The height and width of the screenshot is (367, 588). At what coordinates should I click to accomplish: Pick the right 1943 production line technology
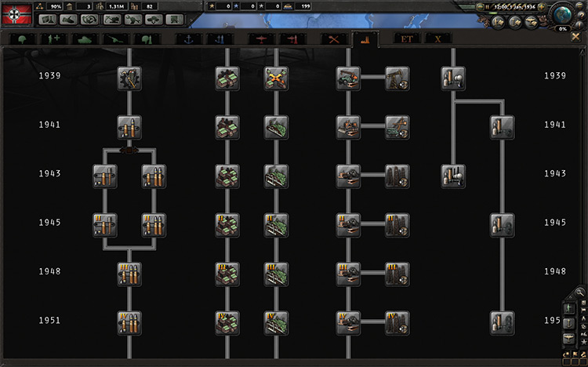[x=154, y=176]
